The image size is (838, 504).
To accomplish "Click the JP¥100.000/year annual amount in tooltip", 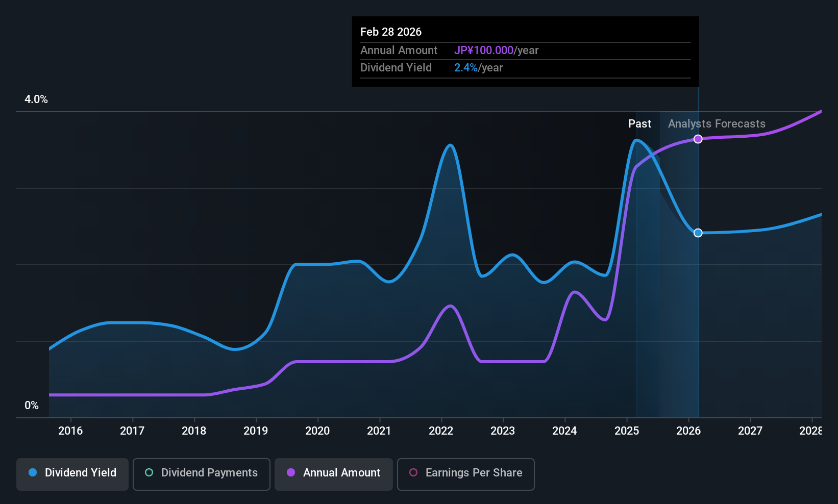I will tap(497, 51).
